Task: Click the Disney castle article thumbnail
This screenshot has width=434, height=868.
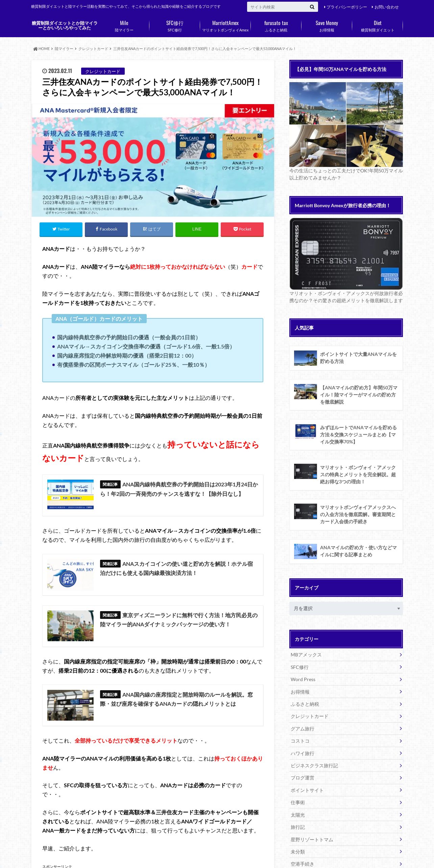Action: [70, 626]
